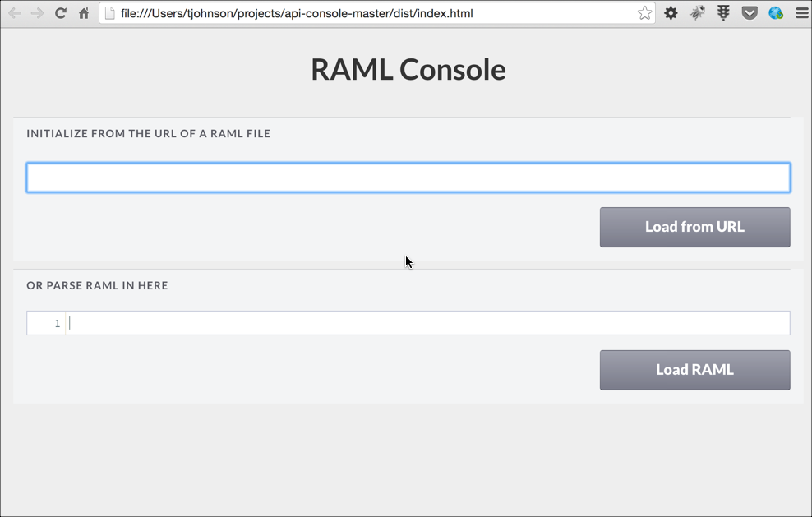Click the extension icon left of Pocket
The image size is (812, 517).
(x=723, y=13)
